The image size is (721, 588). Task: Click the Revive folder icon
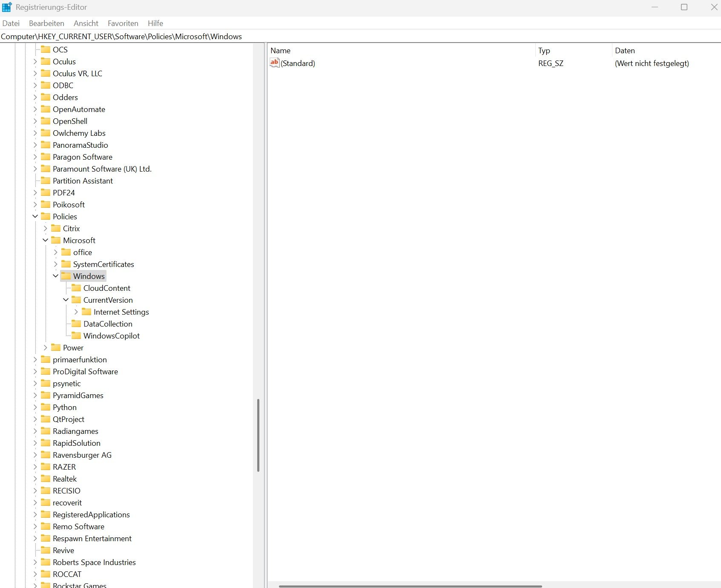point(46,550)
